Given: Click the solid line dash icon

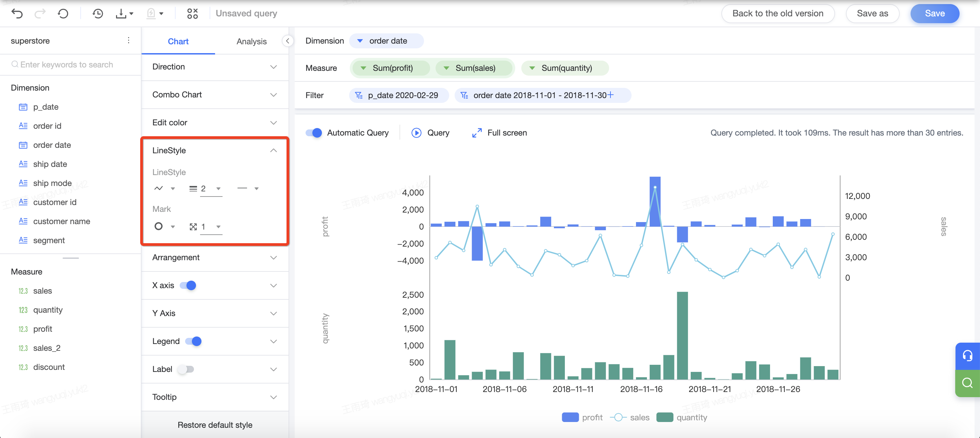Looking at the screenshot, I should coord(242,188).
